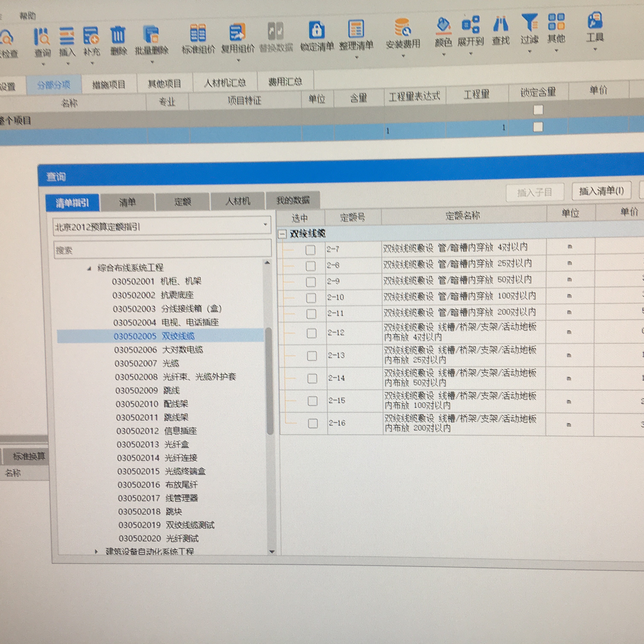The image size is (644, 644).
Task: Click the tree scrollbar down arrow
Action: click(272, 552)
